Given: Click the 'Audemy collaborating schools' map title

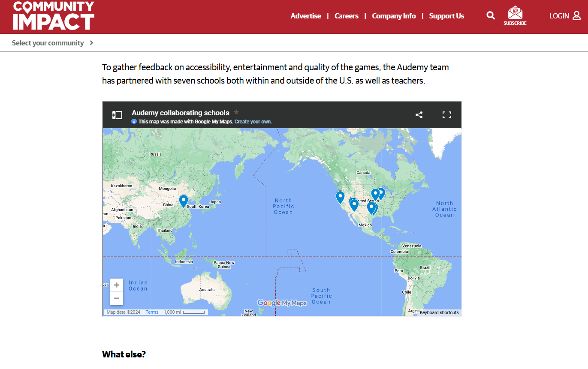Looking at the screenshot, I should click(181, 113).
